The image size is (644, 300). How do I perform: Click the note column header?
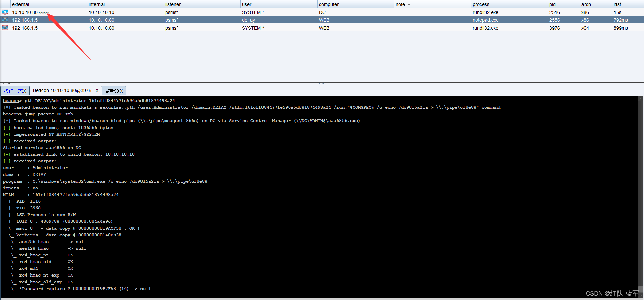(x=432, y=4)
